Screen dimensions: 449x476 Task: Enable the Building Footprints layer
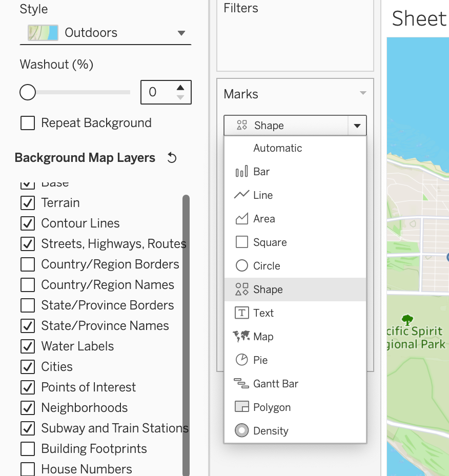coord(28,449)
